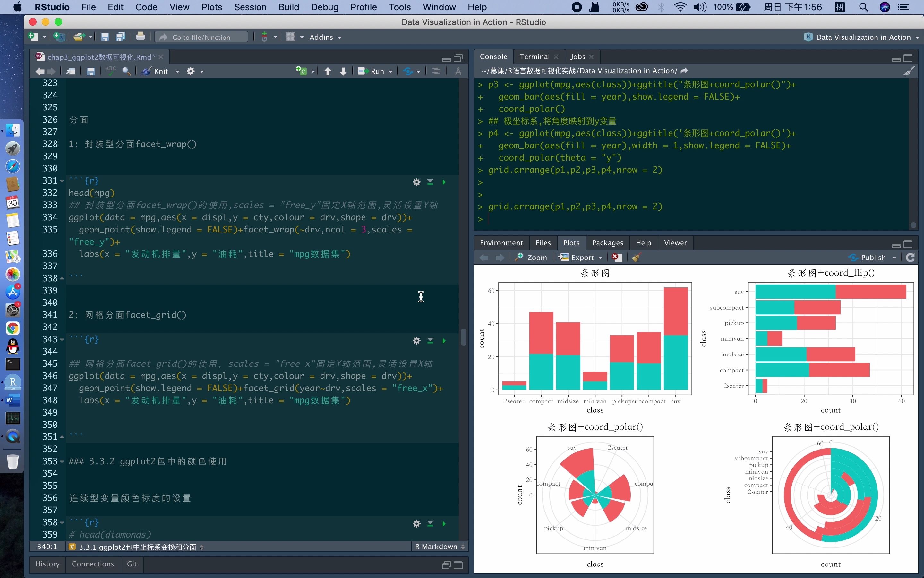The width and height of the screenshot is (924, 578).
Task: Insert a new code chunk
Action: [x=301, y=71]
